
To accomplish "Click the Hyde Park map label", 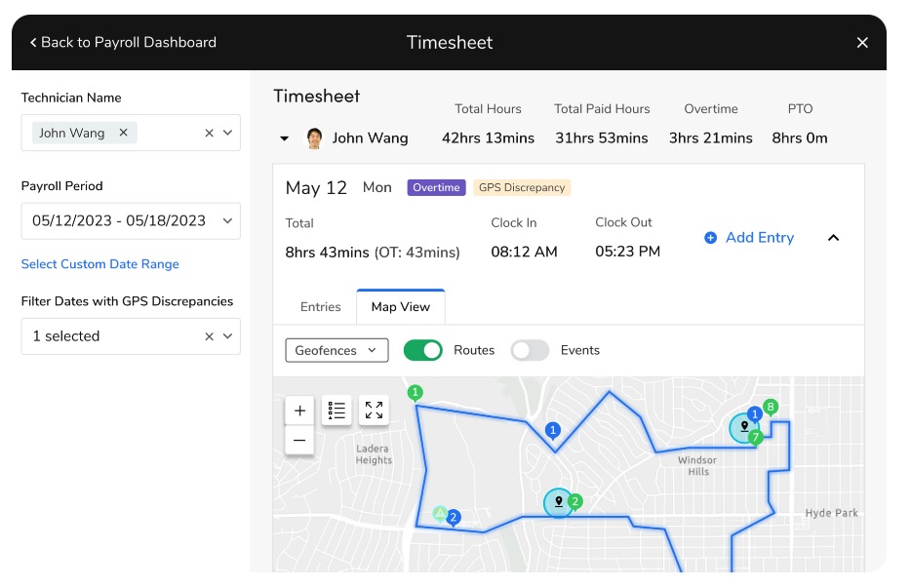I will click(831, 513).
